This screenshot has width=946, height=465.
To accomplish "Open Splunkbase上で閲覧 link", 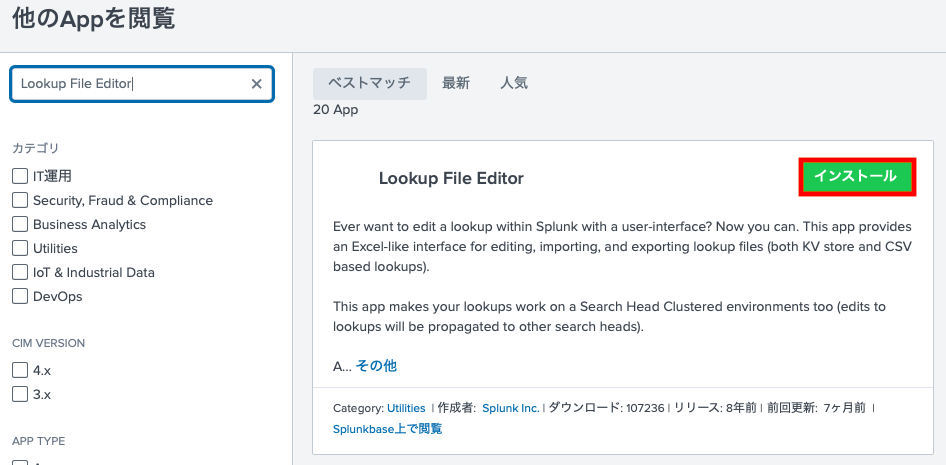I will coord(387,429).
